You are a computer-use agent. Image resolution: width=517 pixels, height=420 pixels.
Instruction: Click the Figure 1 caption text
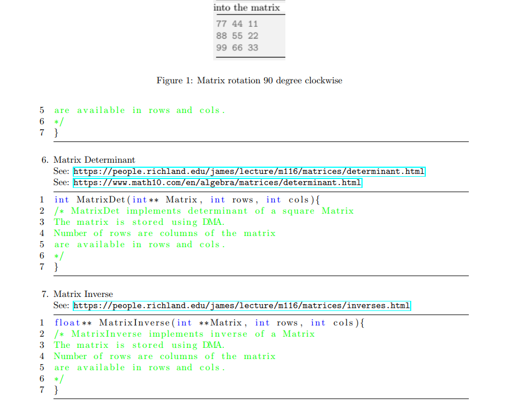249,81
